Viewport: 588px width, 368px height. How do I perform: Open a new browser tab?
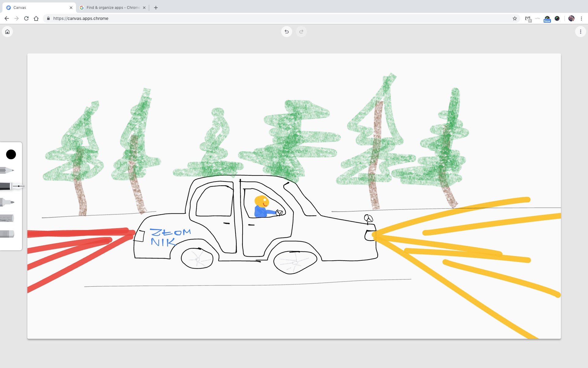(156, 8)
